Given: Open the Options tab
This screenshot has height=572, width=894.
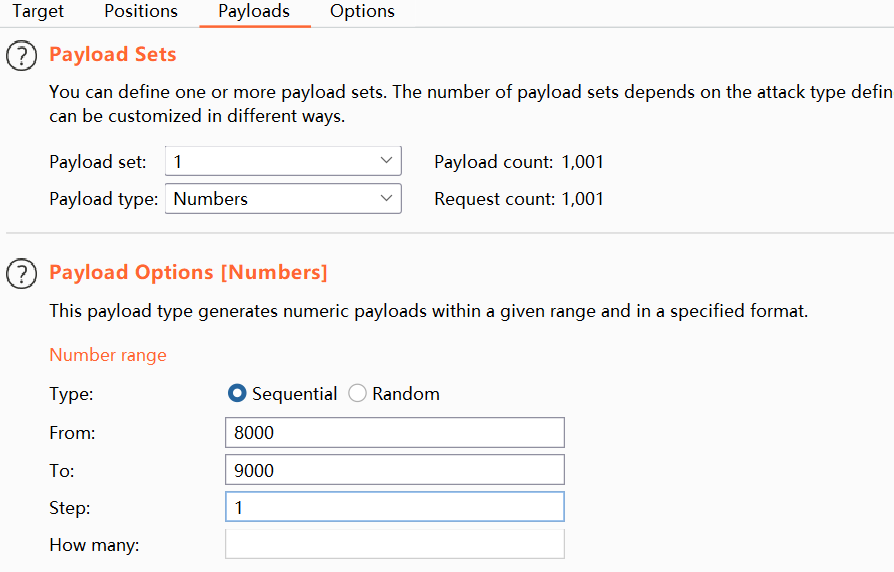Looking at the screenshot, I should coord(362,12).
